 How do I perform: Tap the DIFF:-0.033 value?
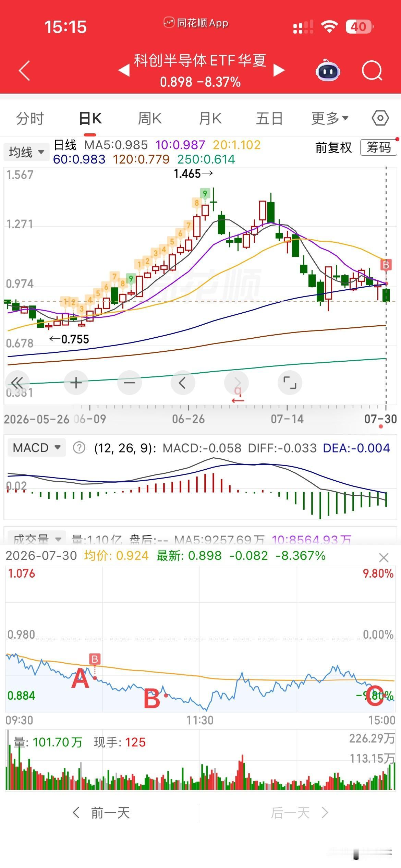click(x=282, y=448)
